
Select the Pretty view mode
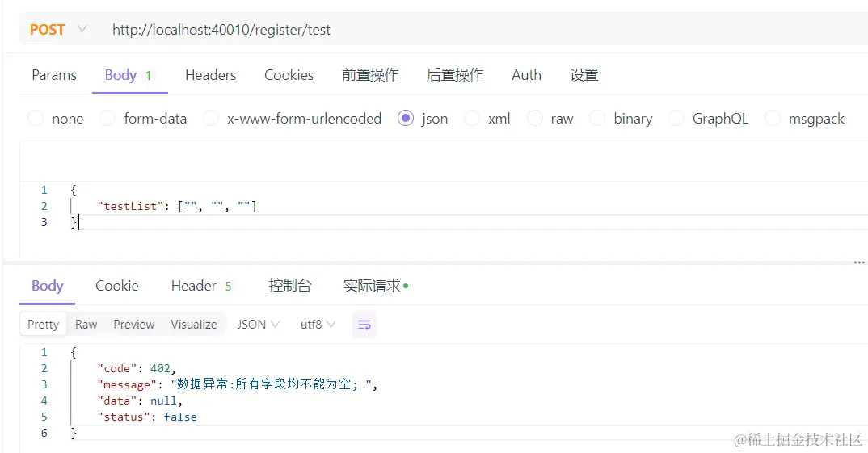(x=43, y=325)
